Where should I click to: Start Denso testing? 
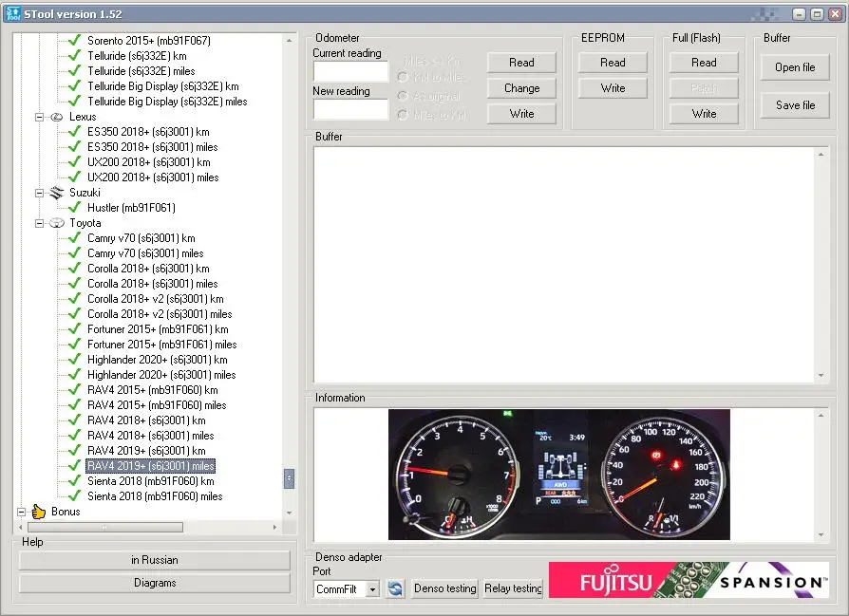445,588
